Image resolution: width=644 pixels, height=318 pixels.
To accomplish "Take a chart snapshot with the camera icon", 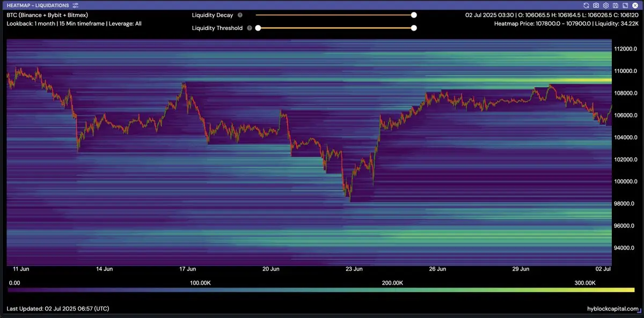I will click(x=596, y=5).
